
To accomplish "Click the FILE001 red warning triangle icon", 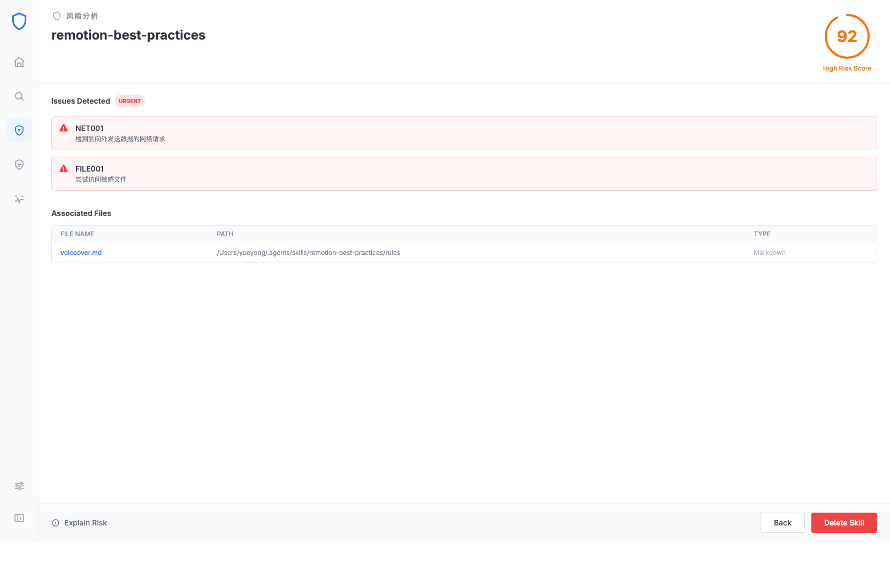I will (64, 169).
